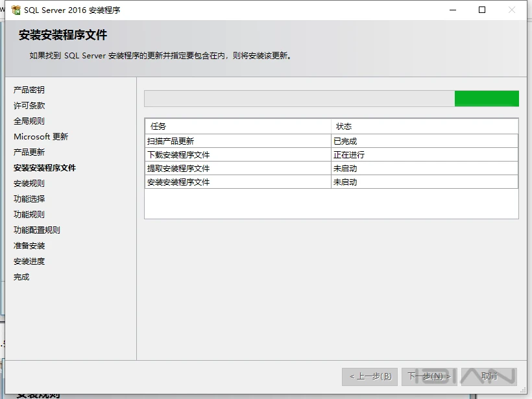The image size is (532, 399).
Task: Maximize the SQL Server 2016 setup window
Action: [482, 10]
